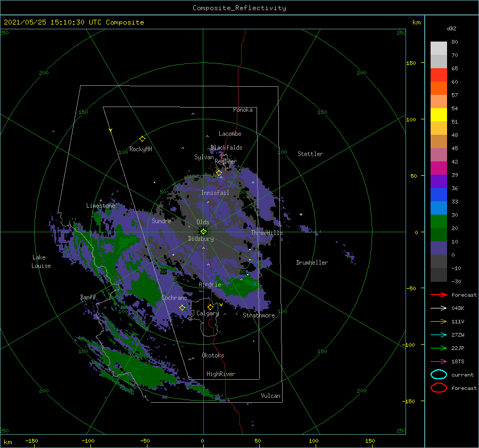Click the 'Banff' city label
The height and width of the screenshot is (448, 479).
(88, 297)
